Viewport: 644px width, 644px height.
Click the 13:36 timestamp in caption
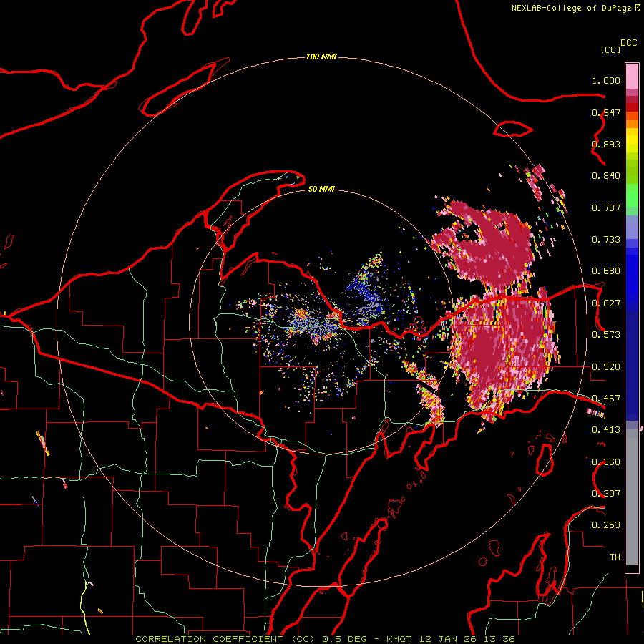499,639
